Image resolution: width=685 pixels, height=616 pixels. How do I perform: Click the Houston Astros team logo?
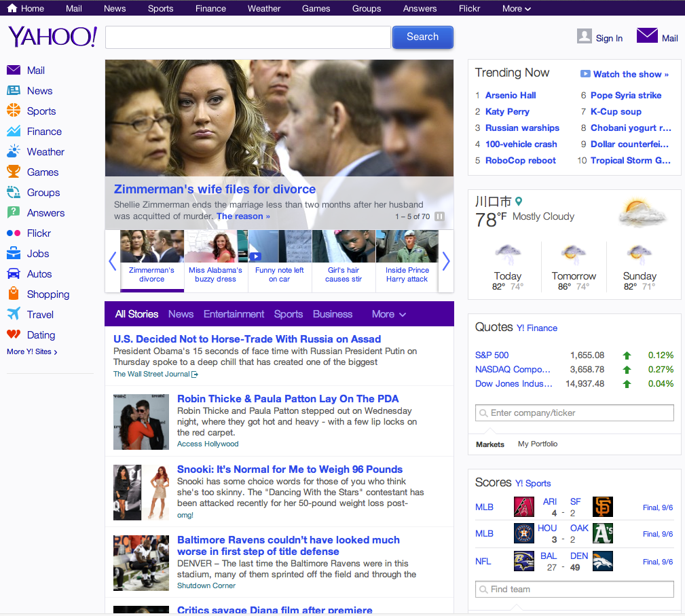(524, 533)
